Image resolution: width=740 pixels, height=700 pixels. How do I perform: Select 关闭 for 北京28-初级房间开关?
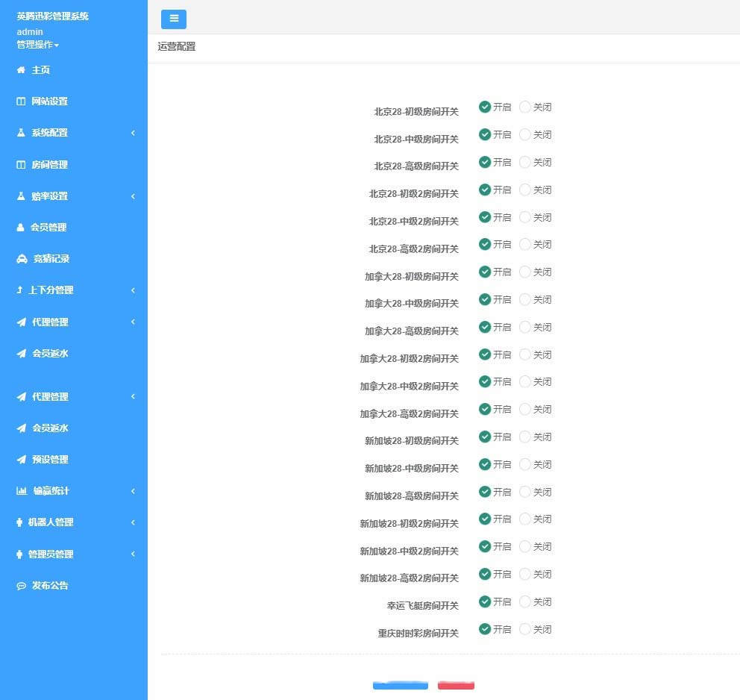[x=525, y=107]
